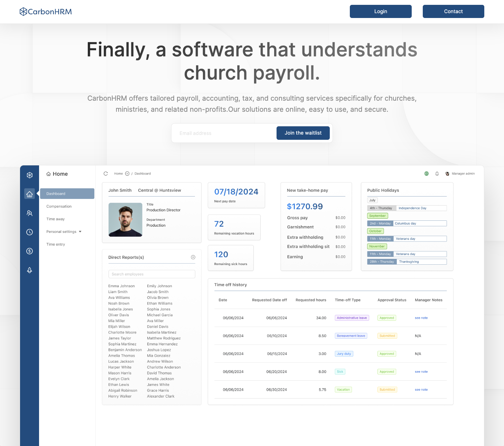Viewport: 504px width, 446px height.
Task: Click employee Alexander Clark
Action: [161, 397]
